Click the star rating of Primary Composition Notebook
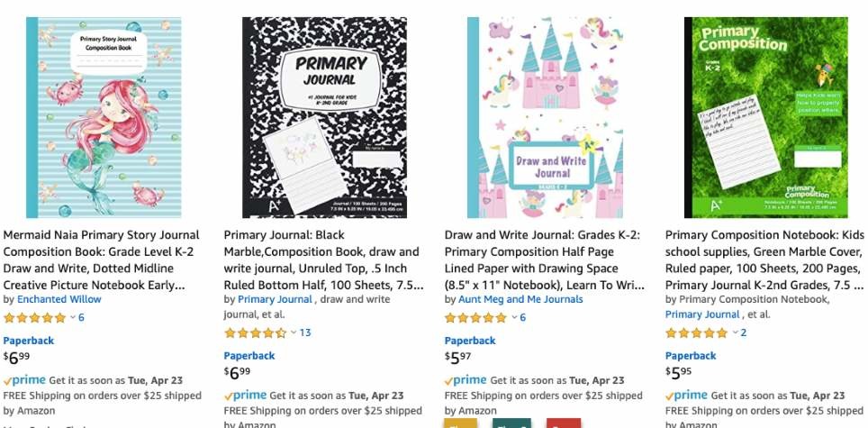 point(696,332)
